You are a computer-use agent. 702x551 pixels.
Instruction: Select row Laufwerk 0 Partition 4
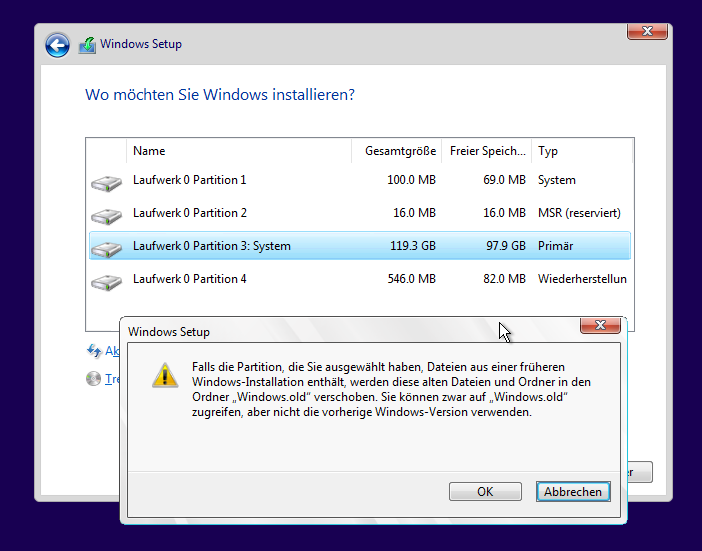pos(360,279)
